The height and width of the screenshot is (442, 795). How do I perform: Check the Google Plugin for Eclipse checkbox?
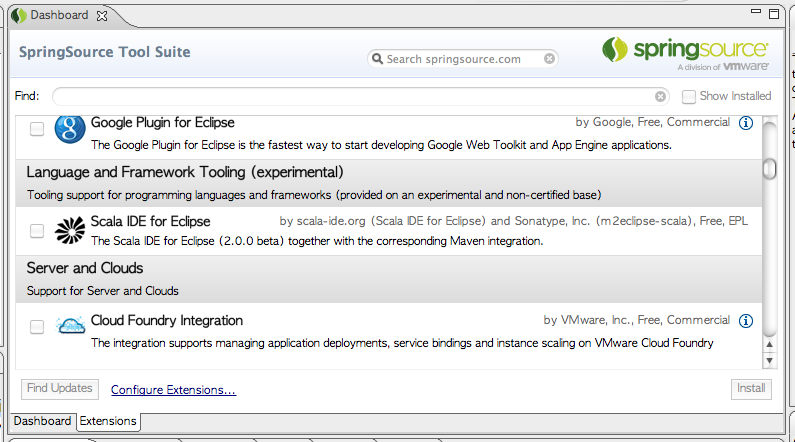[37, 129]
